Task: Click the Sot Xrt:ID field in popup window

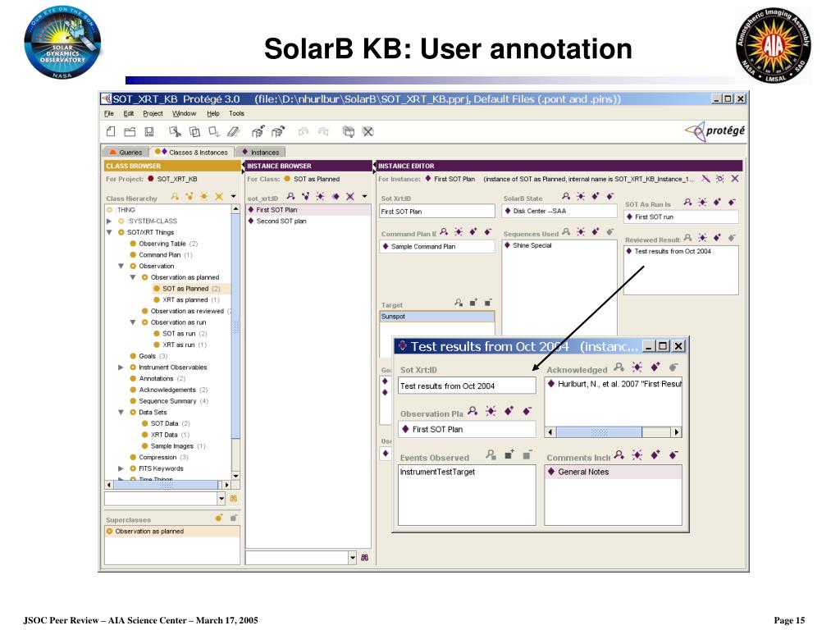Action: click(467, 386)
